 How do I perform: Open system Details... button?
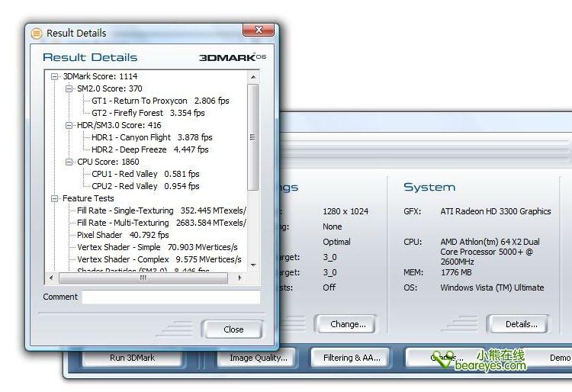pyautogui.click(x=521, y=324)
